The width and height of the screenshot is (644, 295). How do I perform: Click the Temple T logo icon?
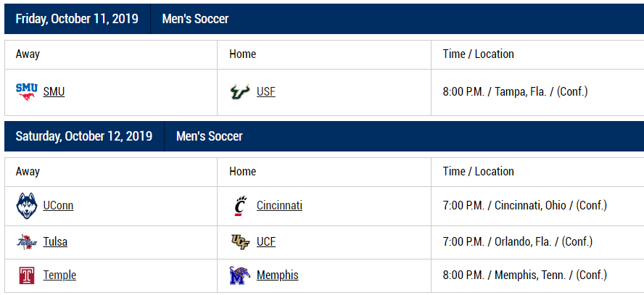(27, 275)
